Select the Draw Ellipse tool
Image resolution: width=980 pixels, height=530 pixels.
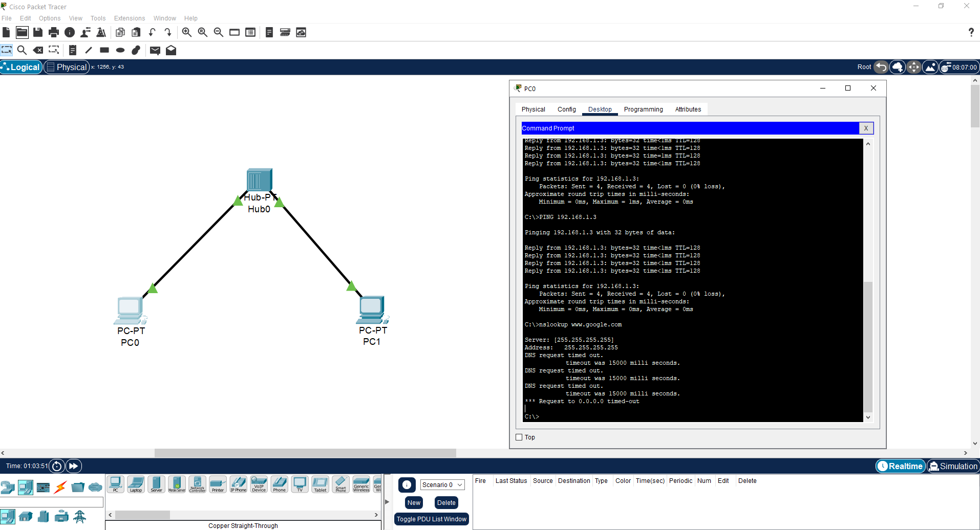pos(120,50)
